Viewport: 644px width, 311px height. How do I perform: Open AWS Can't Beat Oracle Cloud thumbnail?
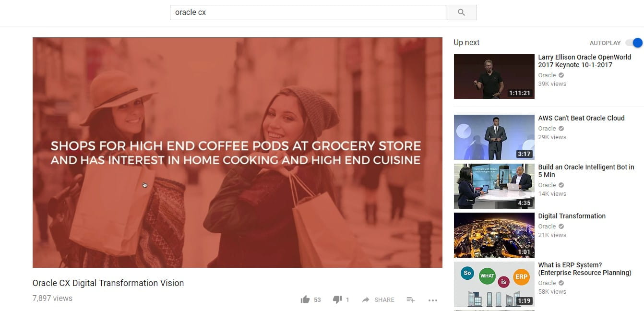(494, 137)
